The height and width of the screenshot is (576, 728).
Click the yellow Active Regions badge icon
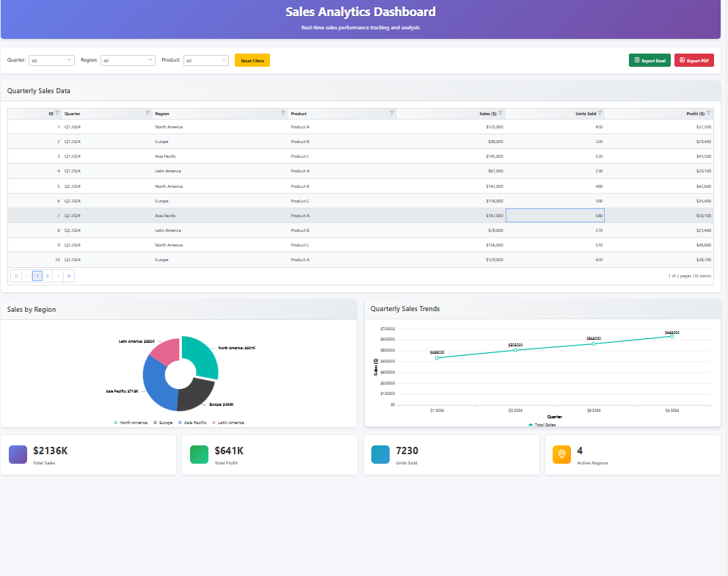[561, 454]
